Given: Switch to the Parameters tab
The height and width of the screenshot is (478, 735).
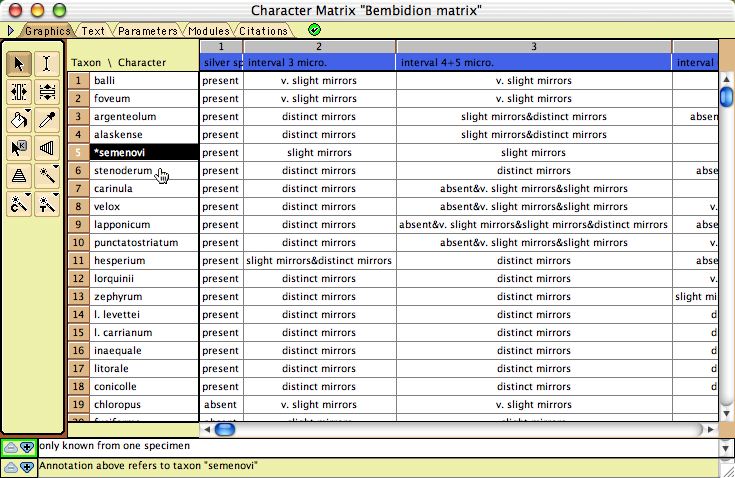Looking at the screenshot, I should click(x=146, y=31).
